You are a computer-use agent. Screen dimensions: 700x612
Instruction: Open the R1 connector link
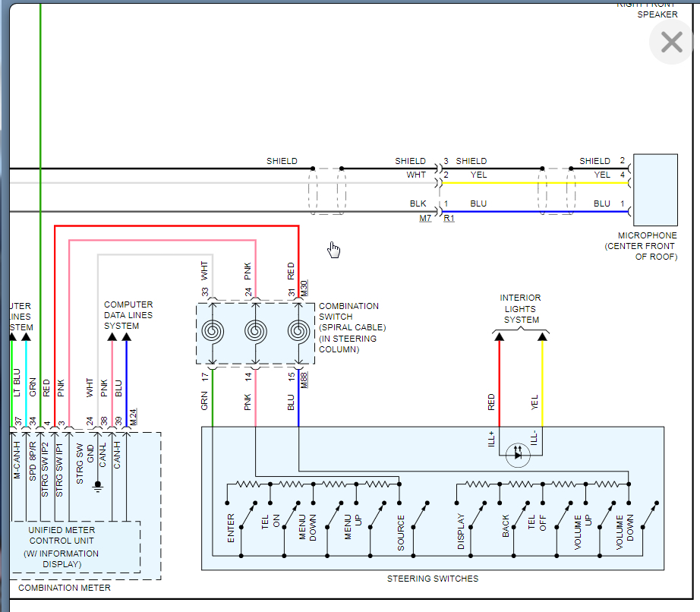(449, 218)
